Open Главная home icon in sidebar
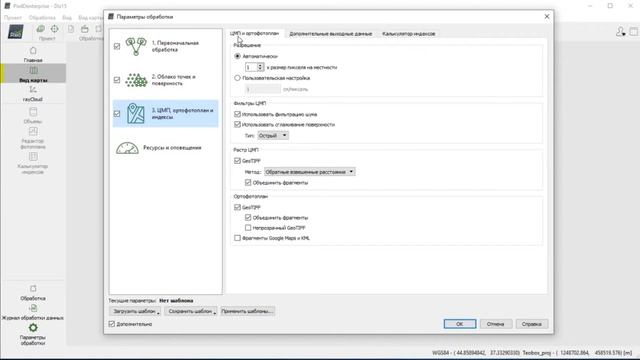Image resolution: width=640 pixels, height=360 pixels. pyautogui.click(x=33, y=51)
